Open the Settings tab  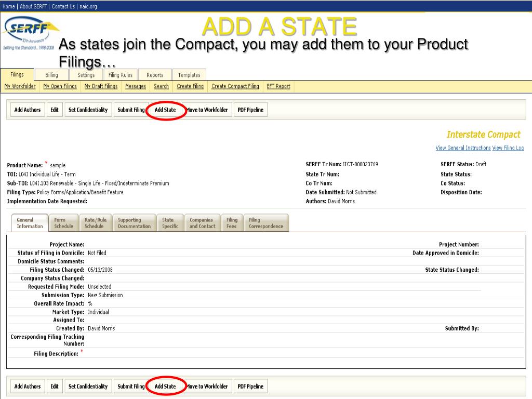tap(86, 75)
